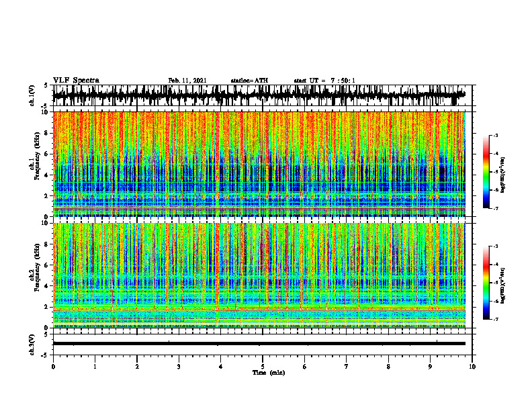Click the "8" kHz tick on ch.2 frequency axis
The image size is (532, 411).
(x=47, y=244)
